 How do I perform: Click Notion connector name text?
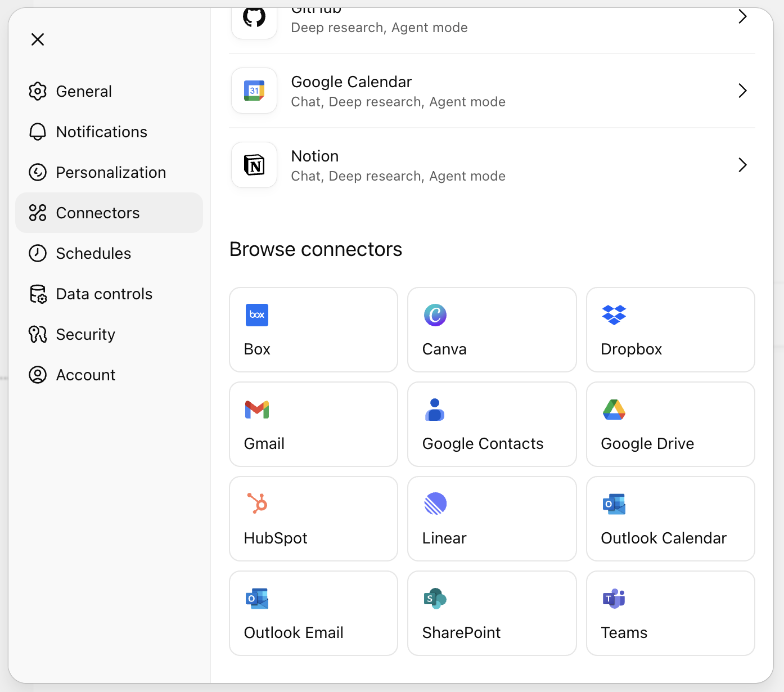pos(315,156)
